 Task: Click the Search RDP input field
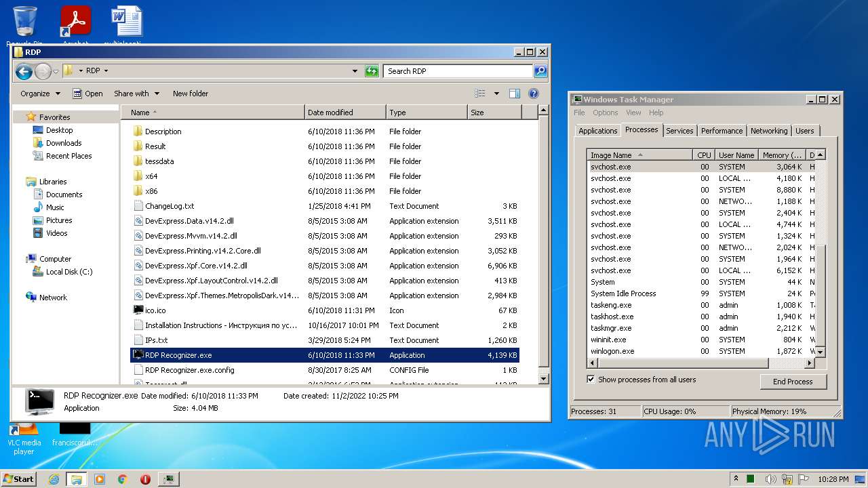[x=458, y=70]
